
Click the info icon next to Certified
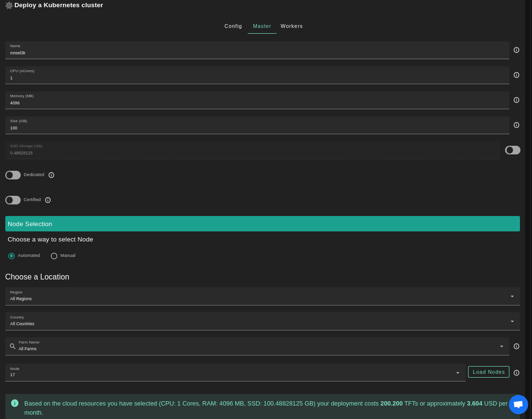[x=48, y=200]
